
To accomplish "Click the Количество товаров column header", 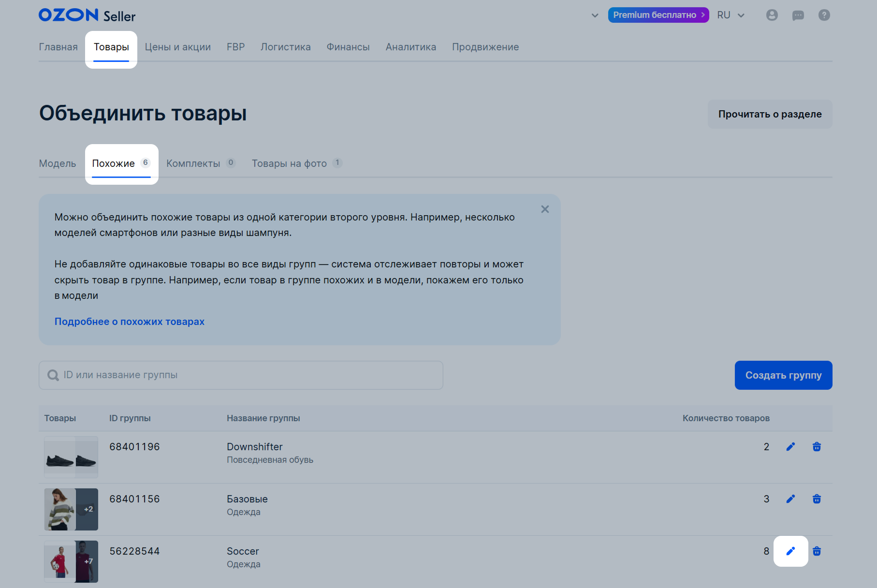I will (x=726, y=418).
